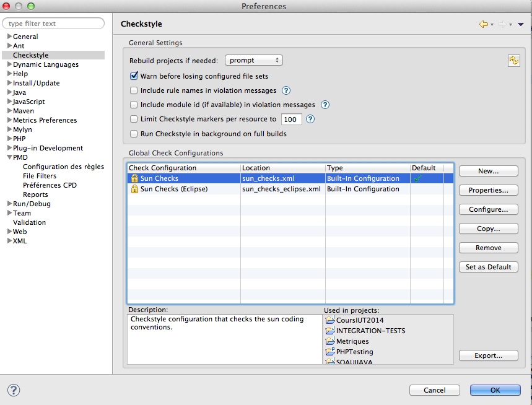Click the type filter text field
Image resolution: width=532 pixels, height=405 pixels.
click(53, 23)
